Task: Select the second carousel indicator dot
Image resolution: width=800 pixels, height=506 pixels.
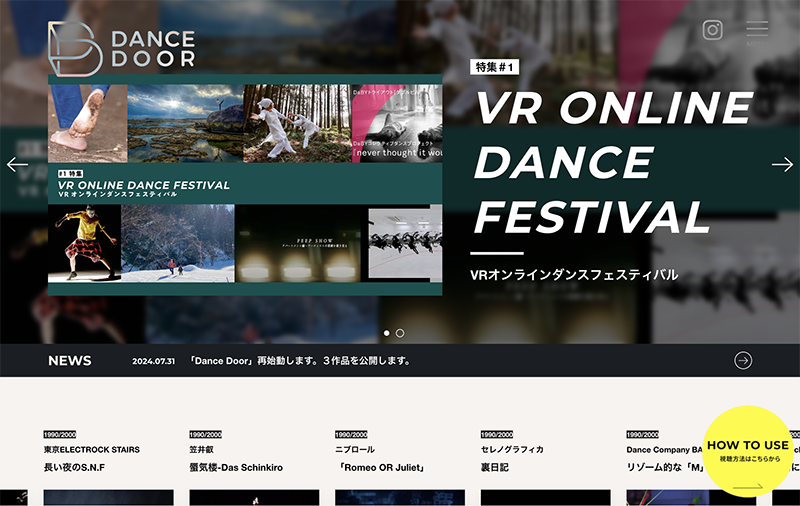Action: [400, 333]
